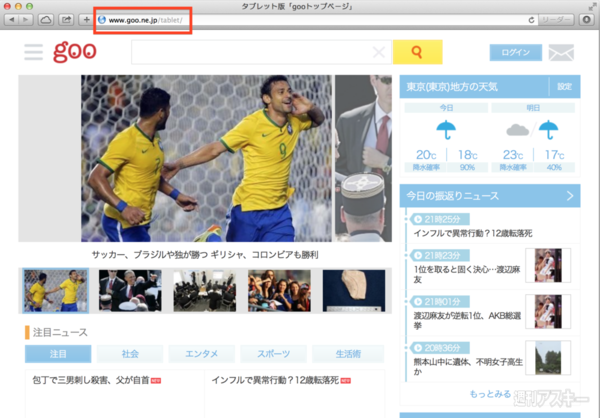Log in with ログイン button
Screen dimensions: 600x418
(515, 52)
